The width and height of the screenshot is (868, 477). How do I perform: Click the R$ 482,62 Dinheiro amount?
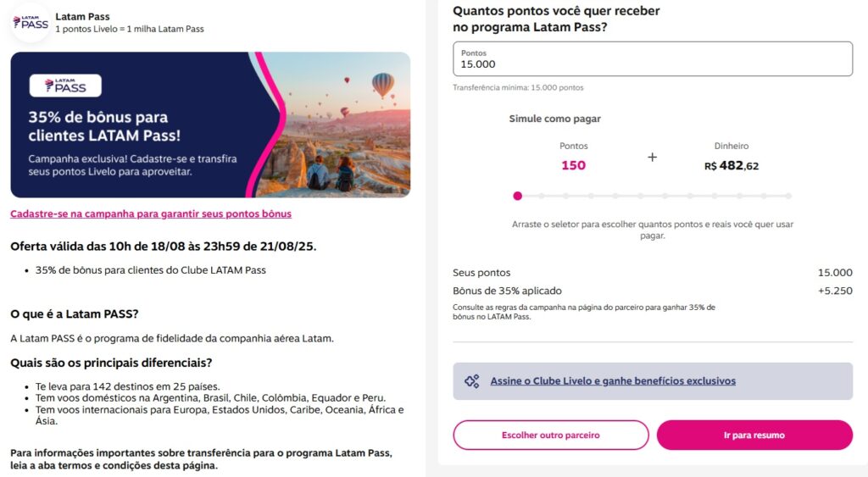[731, 166]
